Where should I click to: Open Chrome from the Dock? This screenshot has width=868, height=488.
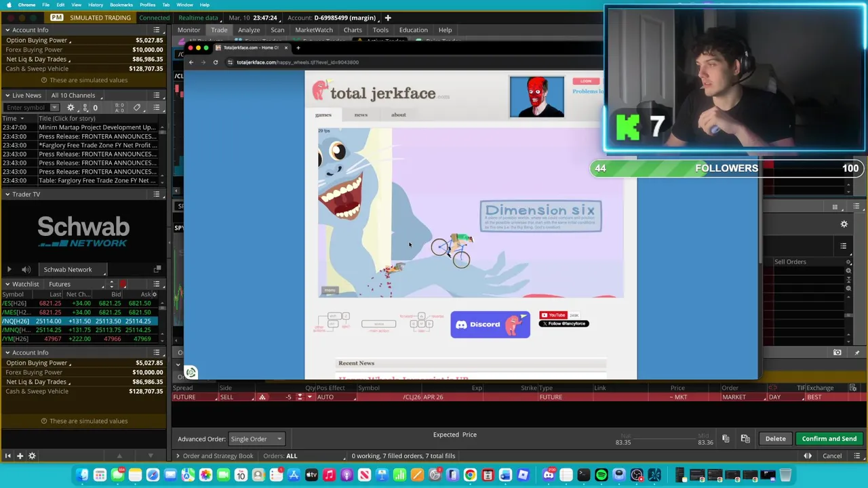tap(470, 475)
